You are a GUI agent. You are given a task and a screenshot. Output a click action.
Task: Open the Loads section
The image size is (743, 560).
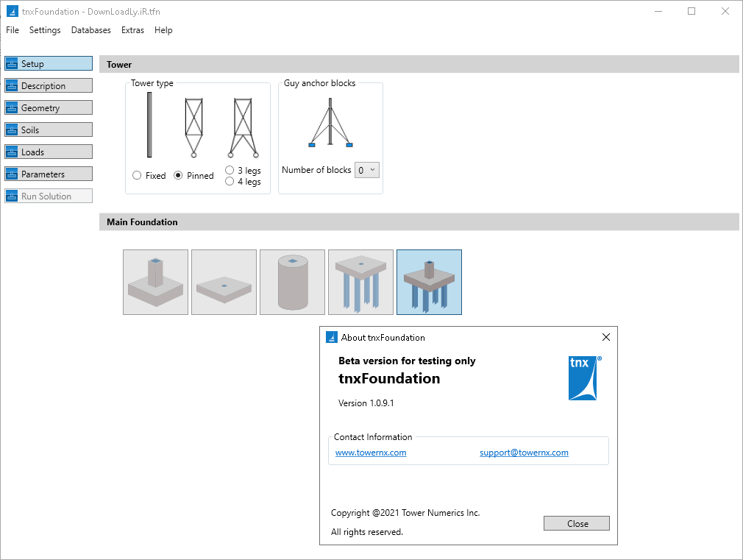[49, 152]
